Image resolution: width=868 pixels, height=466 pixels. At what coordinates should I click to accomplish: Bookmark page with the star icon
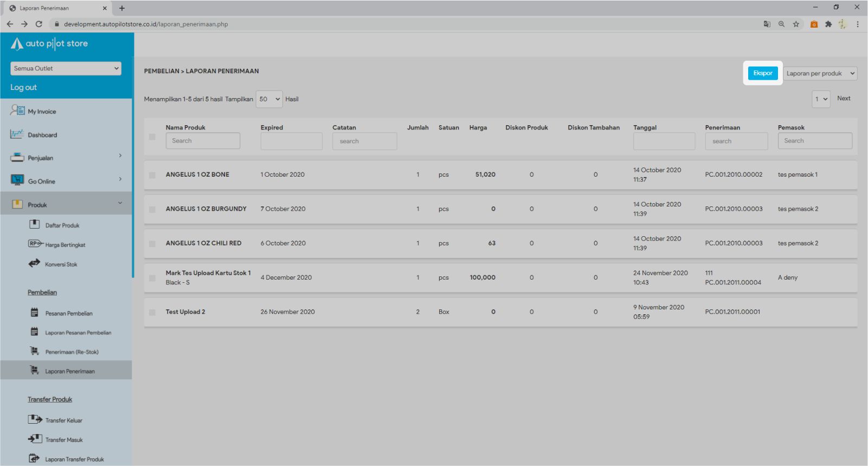(x=796, y=24)
